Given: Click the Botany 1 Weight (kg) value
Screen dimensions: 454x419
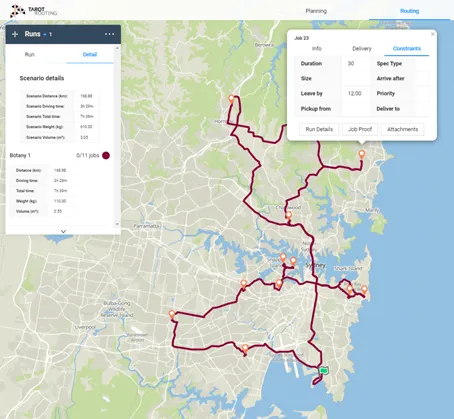Looking at the screenshot, I should pyautogui.click(x=60, y=201).
